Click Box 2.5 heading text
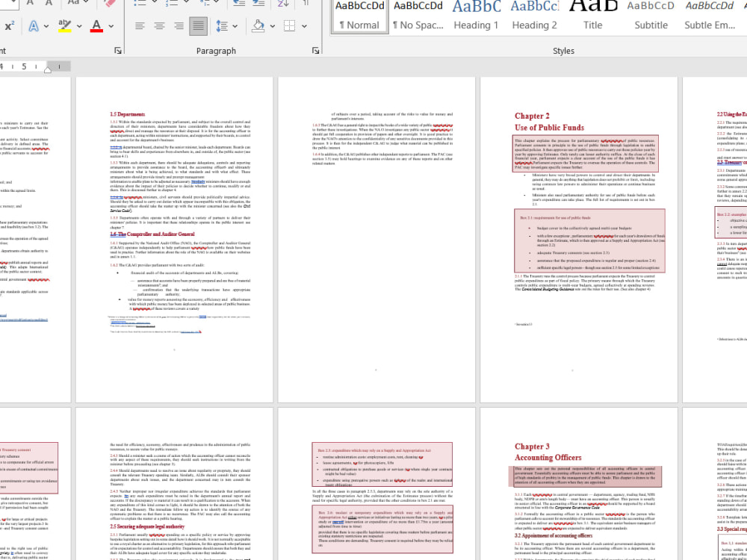The image size is (747, 560). pos(374,450)
